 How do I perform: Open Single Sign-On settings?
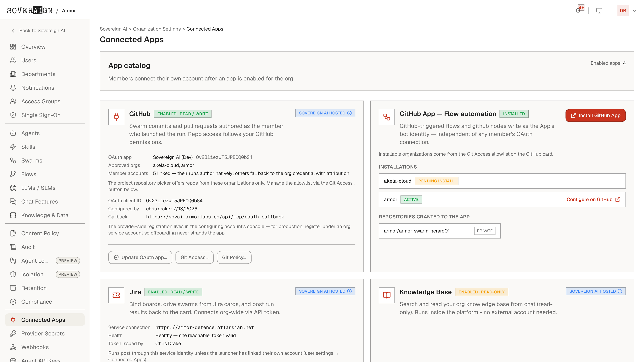45,115
